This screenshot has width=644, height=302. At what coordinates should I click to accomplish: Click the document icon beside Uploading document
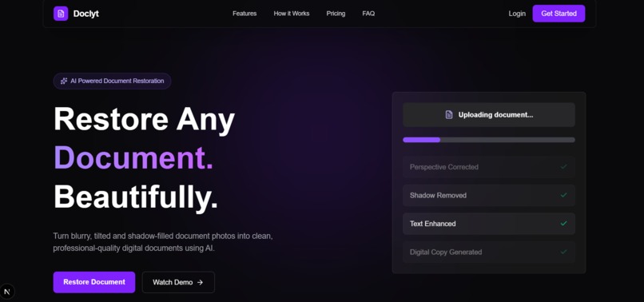[x=449, y=114]
